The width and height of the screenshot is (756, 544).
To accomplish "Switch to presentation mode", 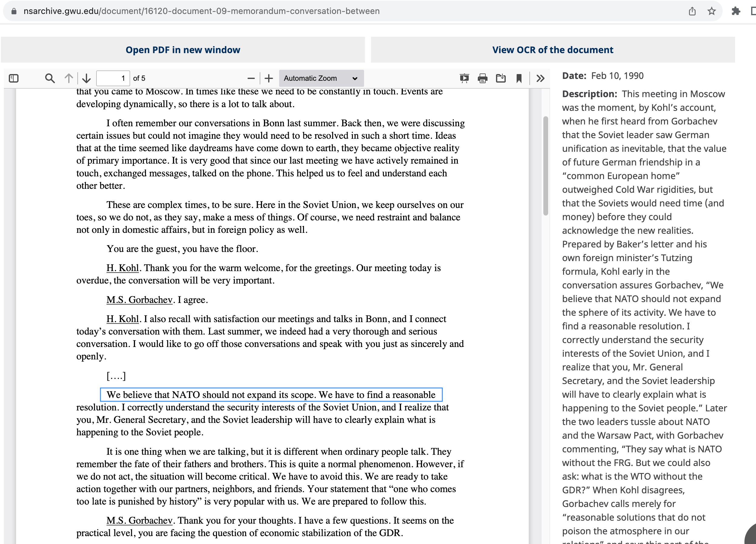I will [464, 78].
